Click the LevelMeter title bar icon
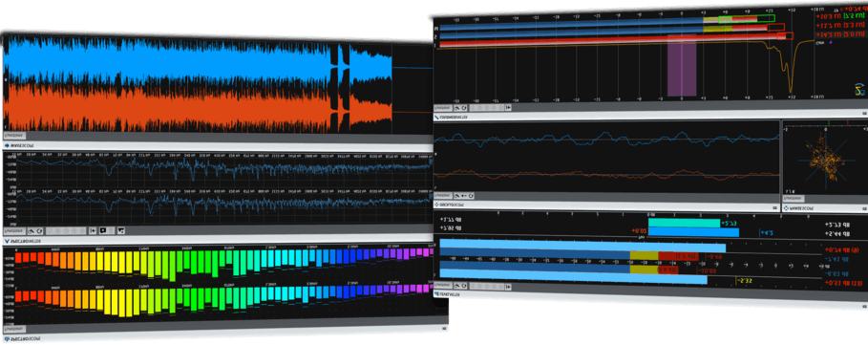 (436, 294)
